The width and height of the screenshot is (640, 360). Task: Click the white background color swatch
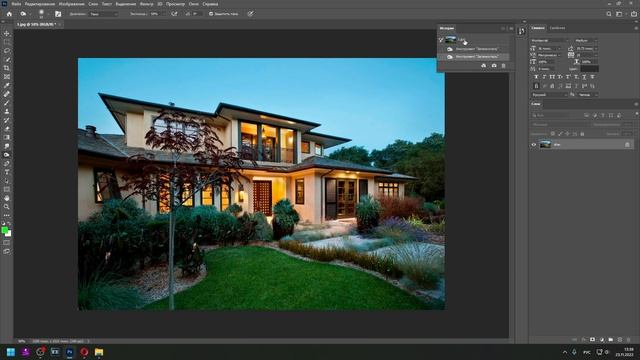pos(8,234)
